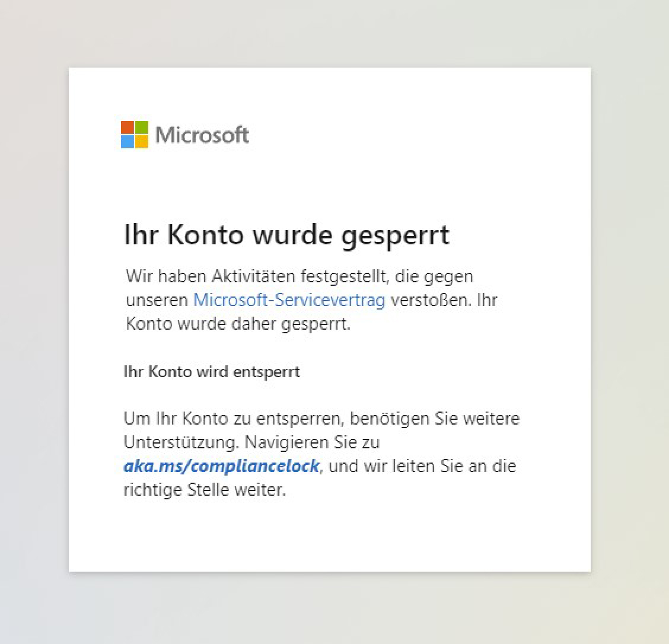Click the yellow square in Microsoft logo
Image resolution: width=669 pixels, height=644 pixels.
(142, 142)
